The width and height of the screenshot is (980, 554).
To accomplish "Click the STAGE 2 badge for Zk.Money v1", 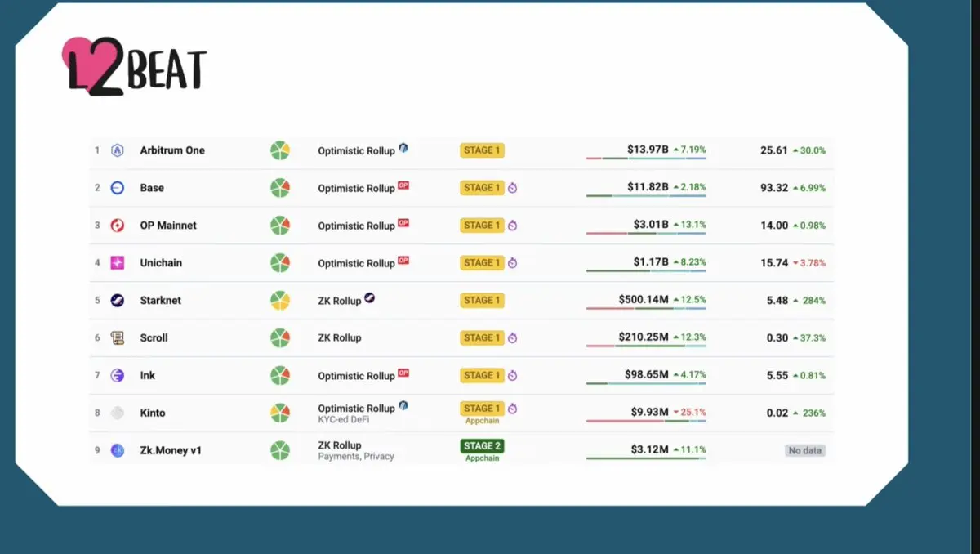I will (x=482, y=446).
